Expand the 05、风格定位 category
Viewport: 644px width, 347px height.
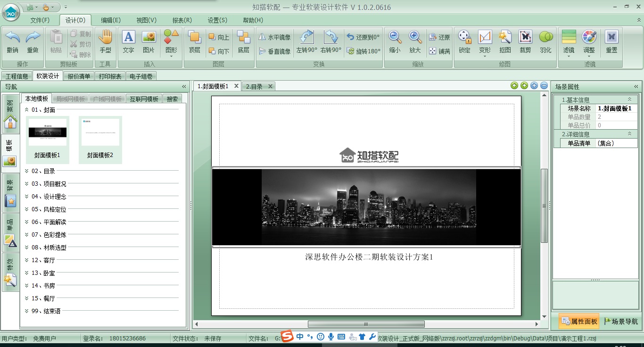click(x=27, y=209)
